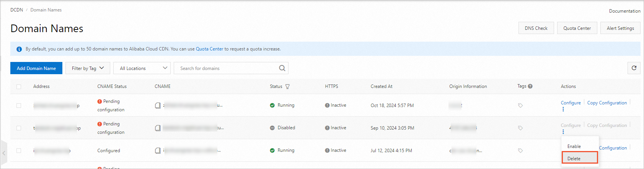Open more actions dots in first row
This screenshot has width=644, height=169.
tap(563, 109)
